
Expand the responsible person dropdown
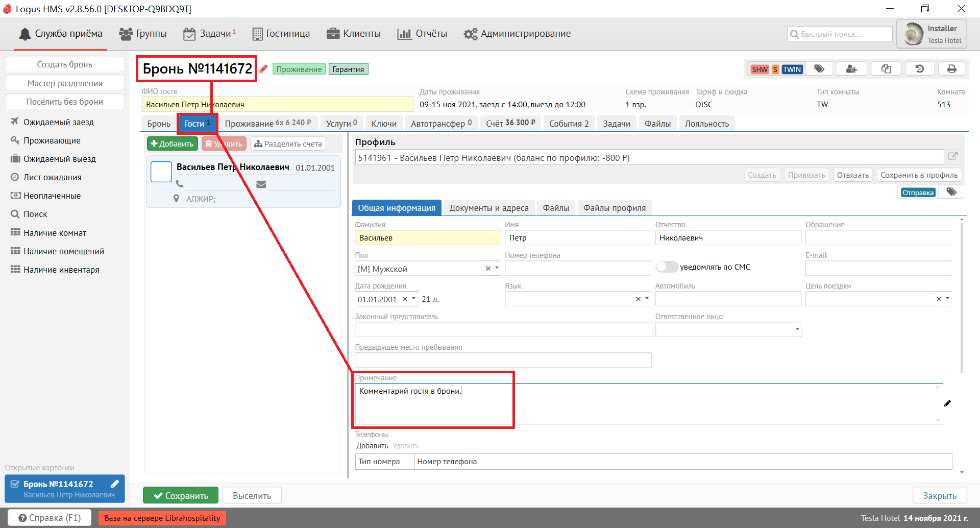click(x=797, y=329)
